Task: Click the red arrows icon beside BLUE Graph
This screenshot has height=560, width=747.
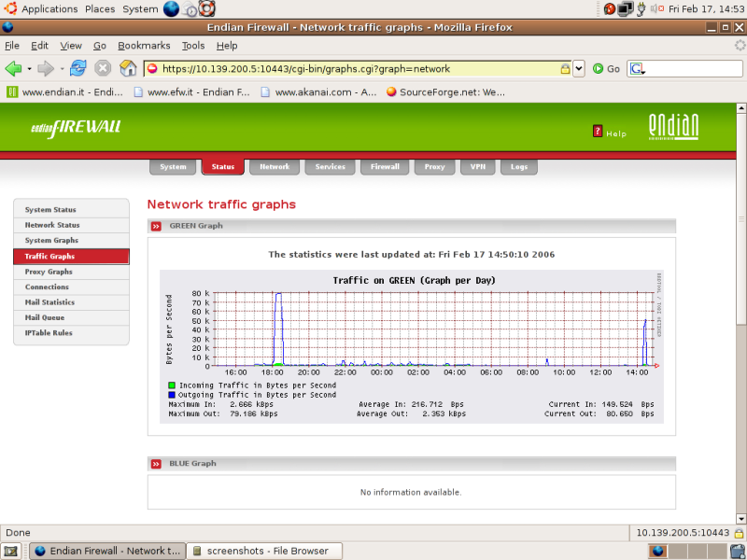Action: [x=156, y=464]
